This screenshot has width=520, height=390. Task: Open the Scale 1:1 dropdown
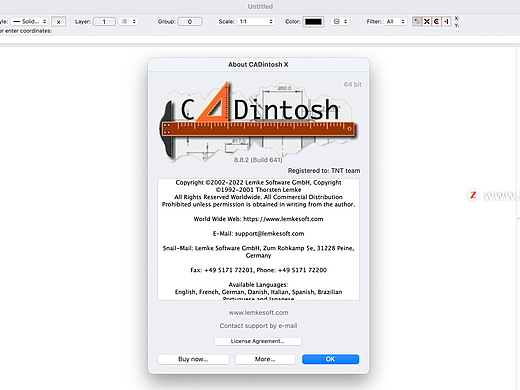click(x=256, y=22)
